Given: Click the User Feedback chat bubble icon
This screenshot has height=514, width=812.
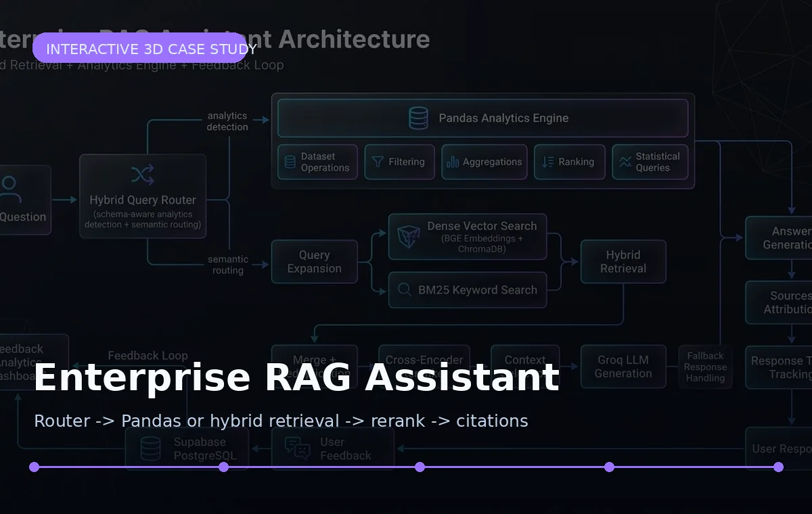Looking at the screenshot, I should [x=298, y=448].
